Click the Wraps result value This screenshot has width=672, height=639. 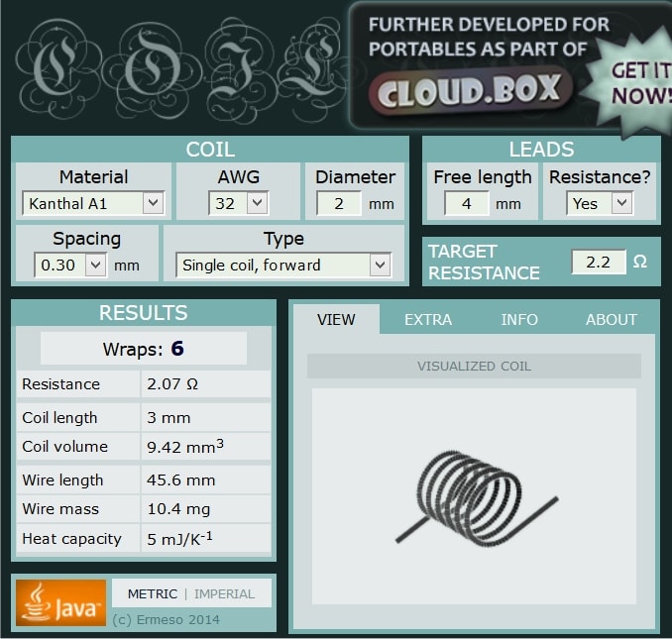176,349
